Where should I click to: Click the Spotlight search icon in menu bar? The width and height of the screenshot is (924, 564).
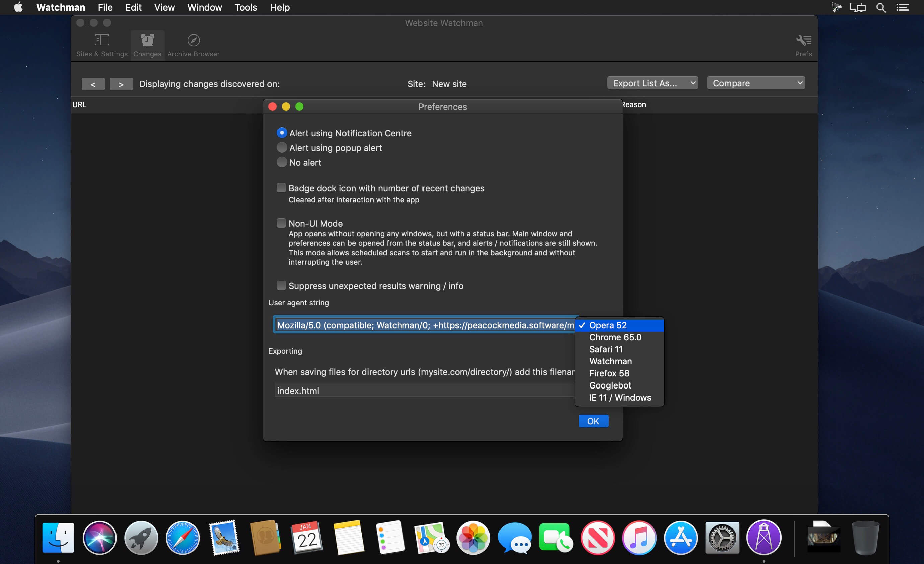coord(881,7)
